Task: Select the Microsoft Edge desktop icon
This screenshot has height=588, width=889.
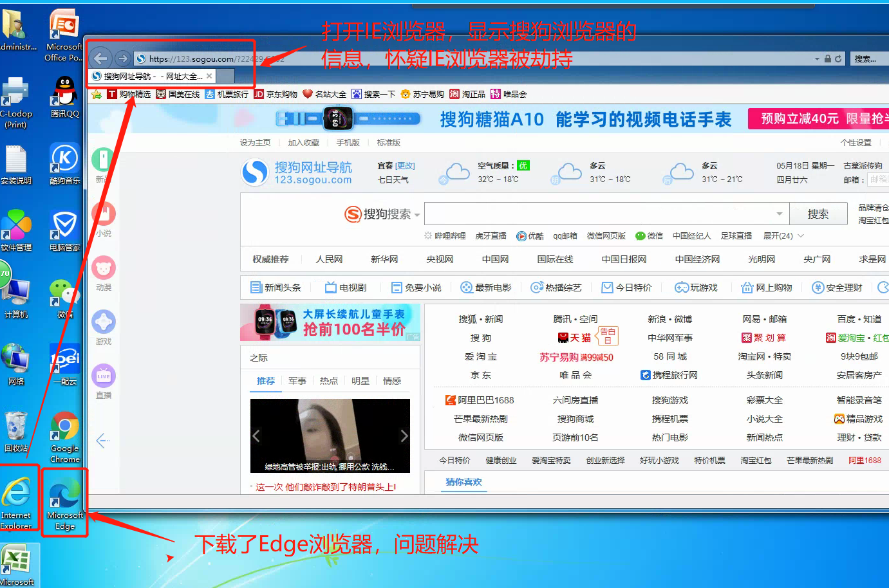Action: point(65,503)
